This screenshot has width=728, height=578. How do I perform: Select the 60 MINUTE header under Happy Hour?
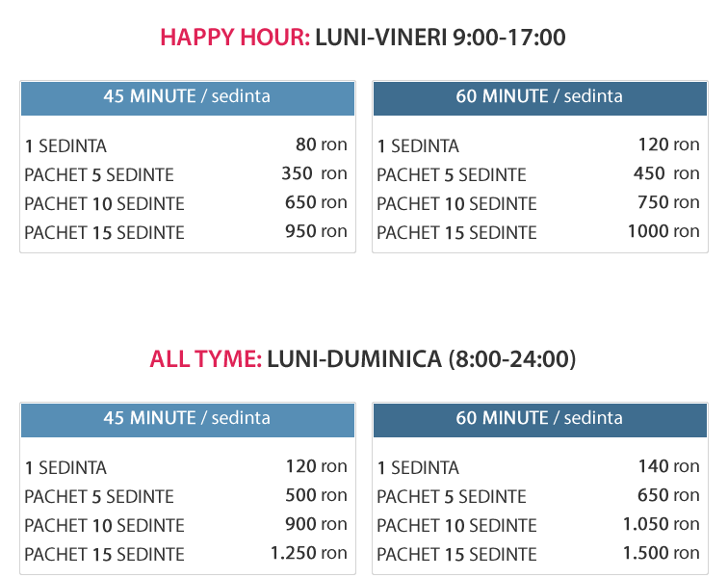point(539,96)
